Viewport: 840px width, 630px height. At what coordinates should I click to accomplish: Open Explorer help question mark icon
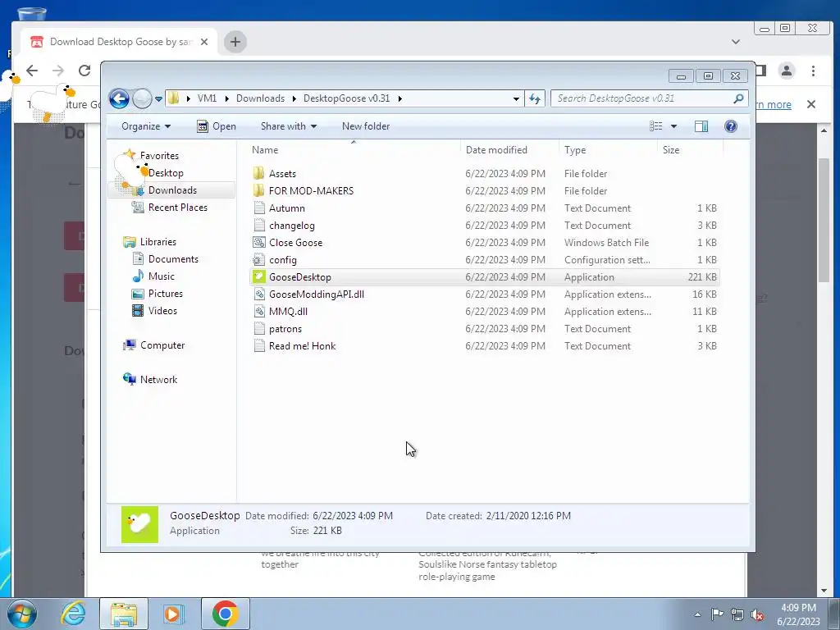[x=731, y=126]
